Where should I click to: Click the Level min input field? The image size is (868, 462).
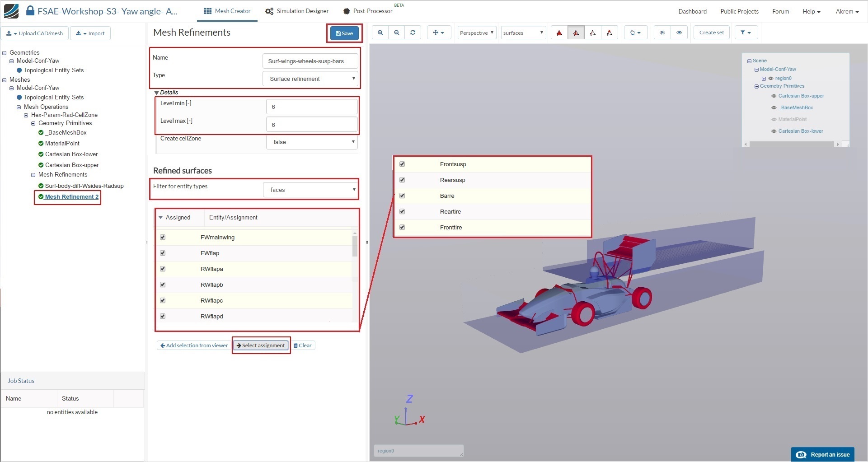[x=311, y=107]
